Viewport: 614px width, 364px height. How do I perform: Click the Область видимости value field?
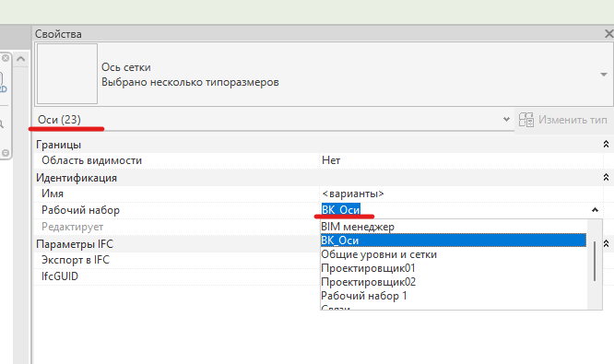[461, 160]
